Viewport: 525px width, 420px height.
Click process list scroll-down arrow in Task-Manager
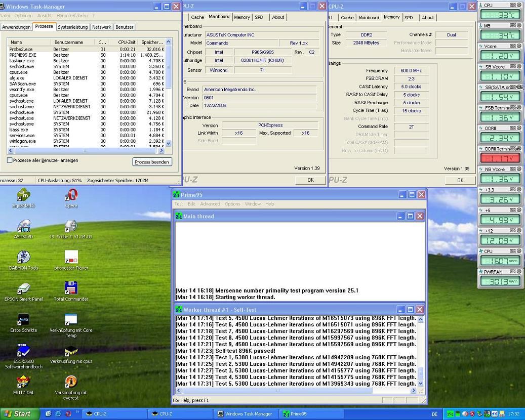pos(169,143)
